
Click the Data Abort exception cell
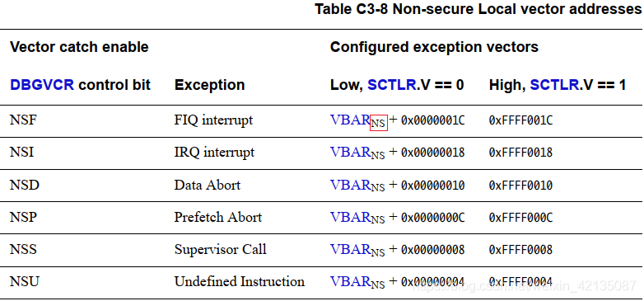point(207,185)
